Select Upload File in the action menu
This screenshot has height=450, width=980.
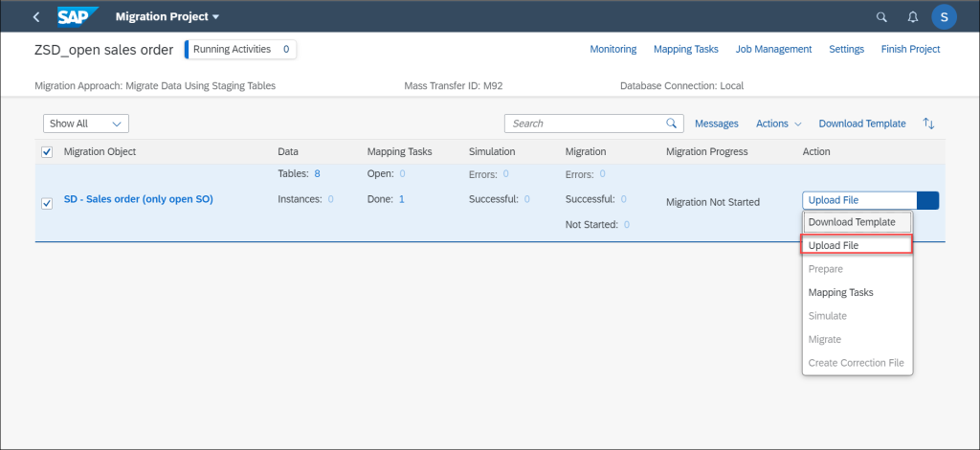857,245
